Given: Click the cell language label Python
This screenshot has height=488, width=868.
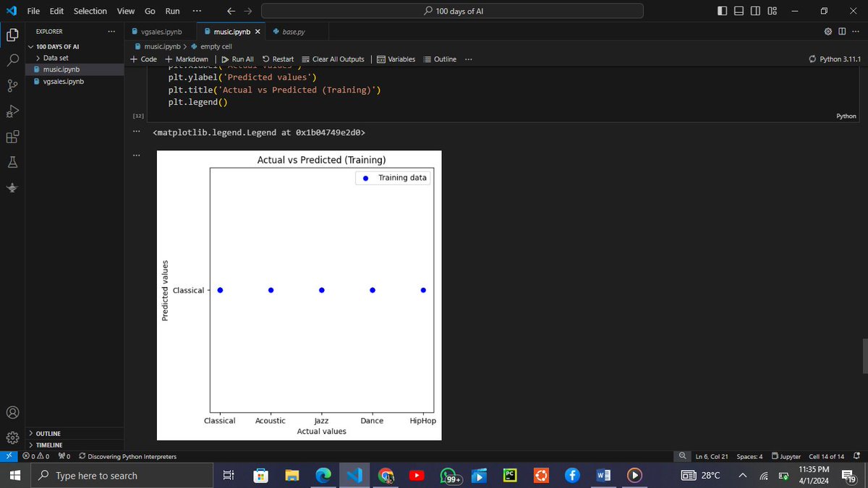Looking at the screenshot, I should pos(846,116).
